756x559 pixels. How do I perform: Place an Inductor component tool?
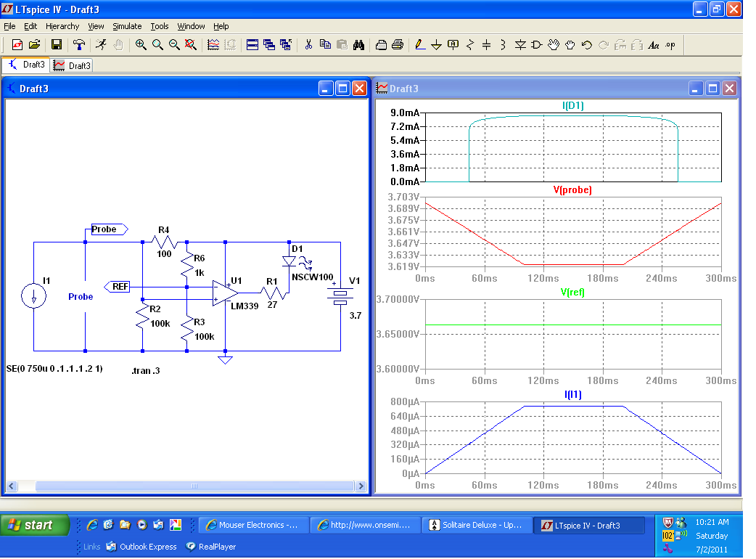503,45
